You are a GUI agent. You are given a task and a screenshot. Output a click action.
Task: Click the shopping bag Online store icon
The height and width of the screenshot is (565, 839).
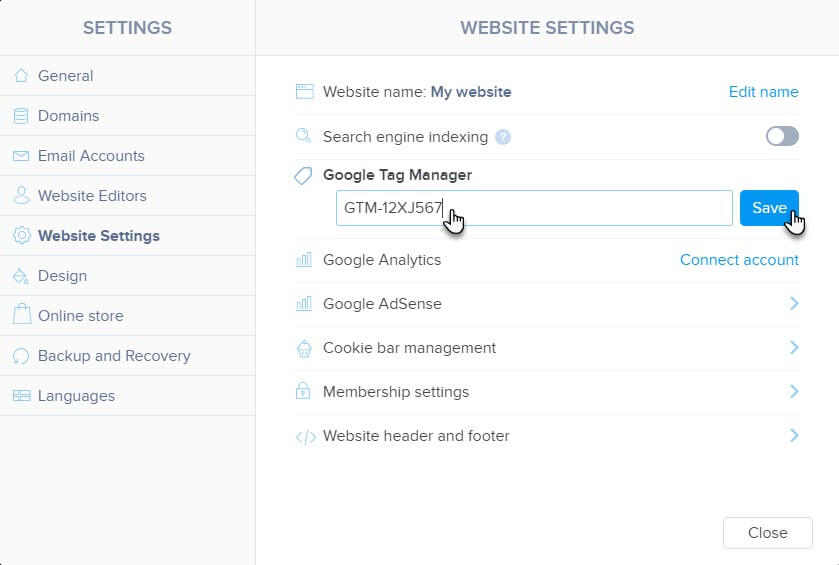click(x=22, y=314)
